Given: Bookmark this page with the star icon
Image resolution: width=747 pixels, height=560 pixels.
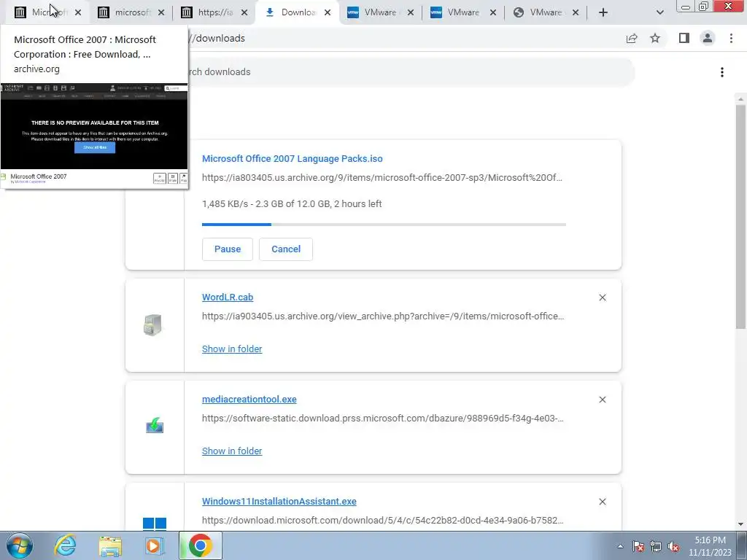Looking at the screenshot, I should click(656, 38).
